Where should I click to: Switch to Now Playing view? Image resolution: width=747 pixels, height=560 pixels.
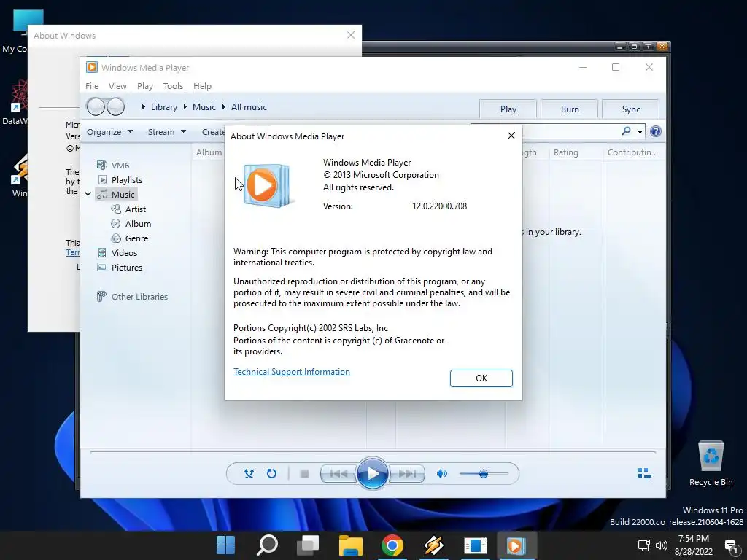[644, 473]
